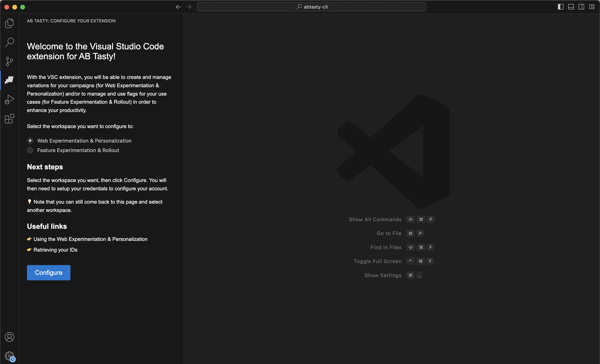Open the Manage gear icon
Viewport: 600px width, 364px height.
10,356
